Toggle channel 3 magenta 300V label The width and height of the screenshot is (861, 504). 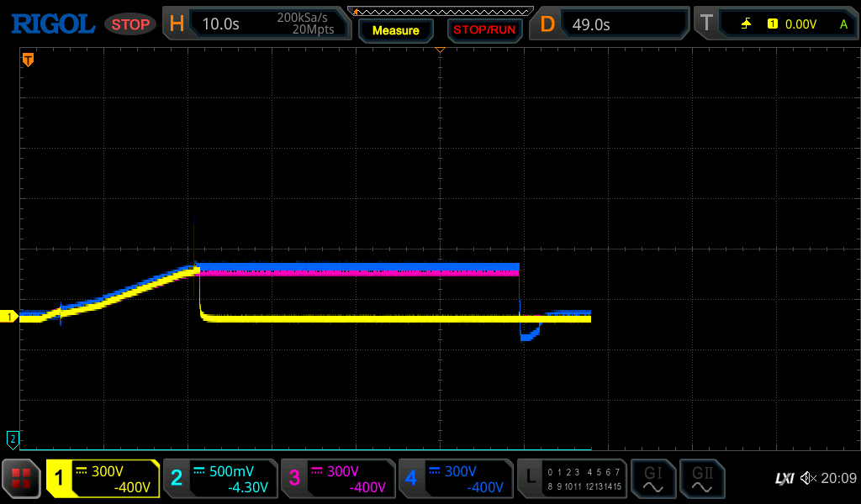point(338,479)
